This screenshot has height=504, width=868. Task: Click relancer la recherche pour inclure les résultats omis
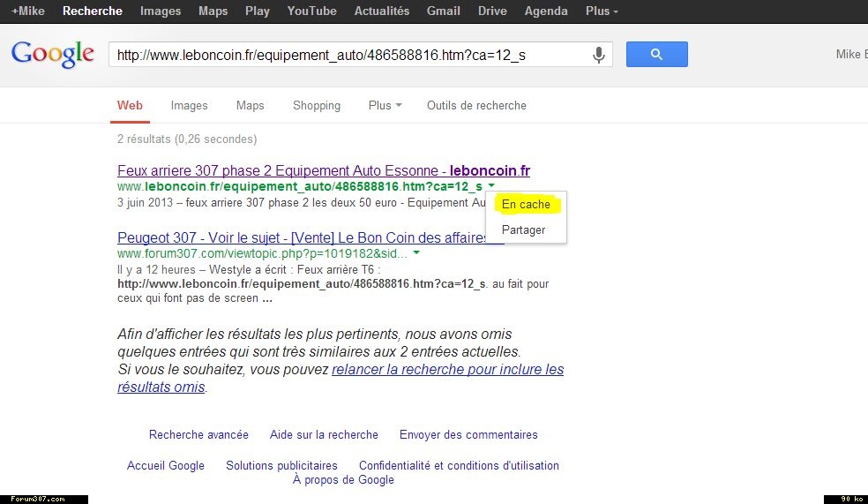point(340,378)
